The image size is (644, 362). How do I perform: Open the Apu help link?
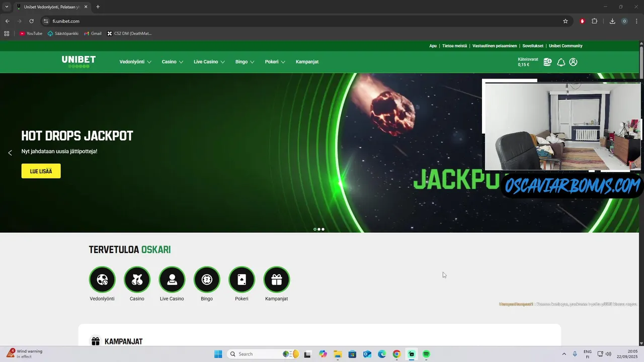click(x=433, y=46)
